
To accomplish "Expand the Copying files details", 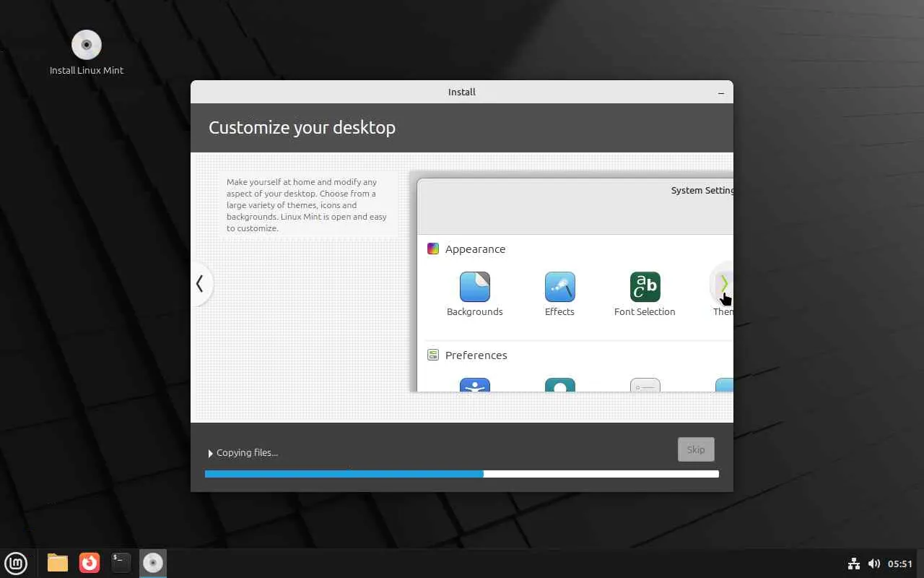I will tap(211, 453).
